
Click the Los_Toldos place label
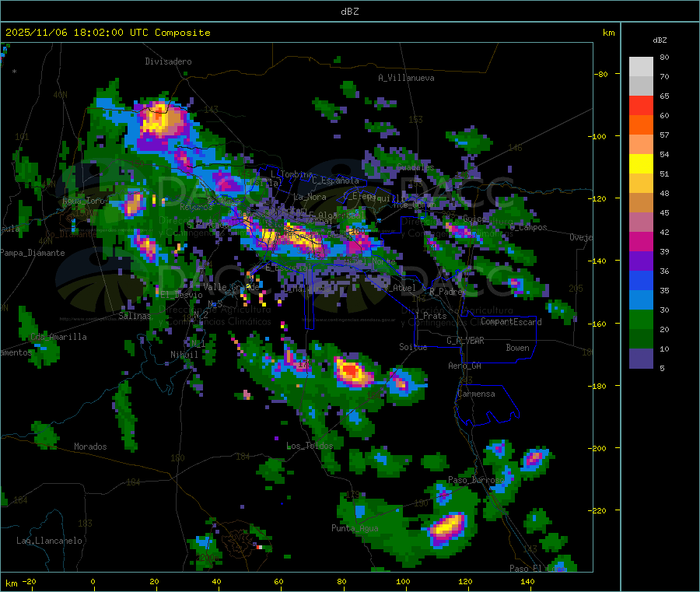point(310,446)
